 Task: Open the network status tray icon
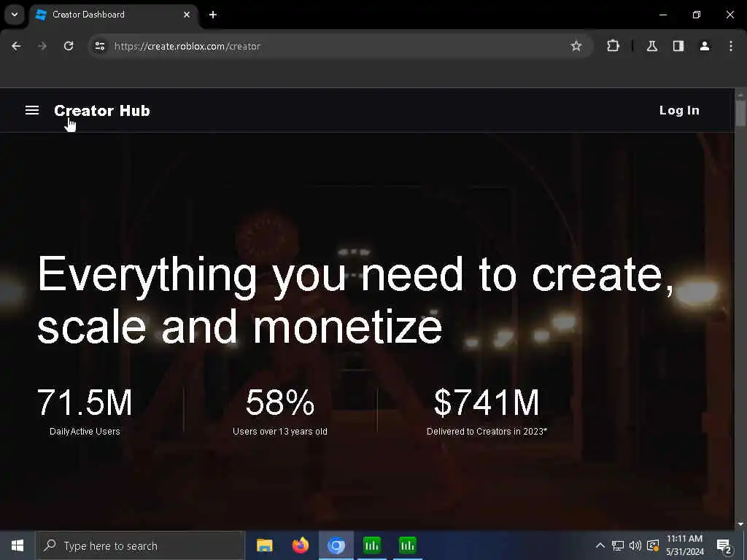pyautogui.click(x=618, y=545)
